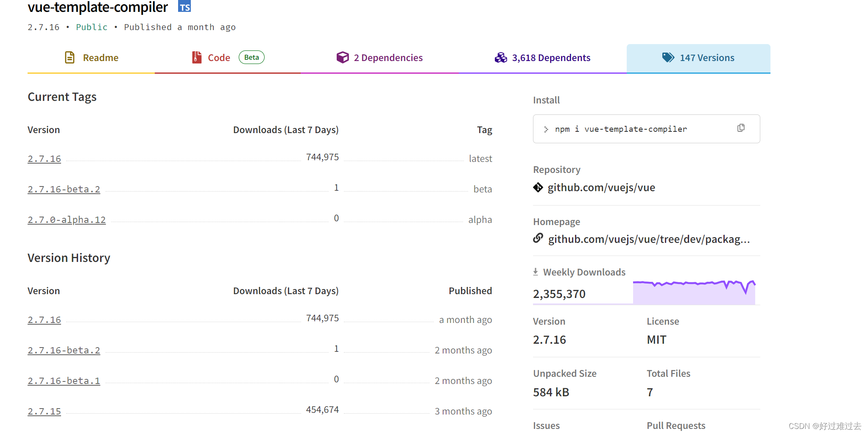Image resolution: width=868 pixels, height=434 pixels.
Task: Open the Code Beta tab
Action: [219, 57]
